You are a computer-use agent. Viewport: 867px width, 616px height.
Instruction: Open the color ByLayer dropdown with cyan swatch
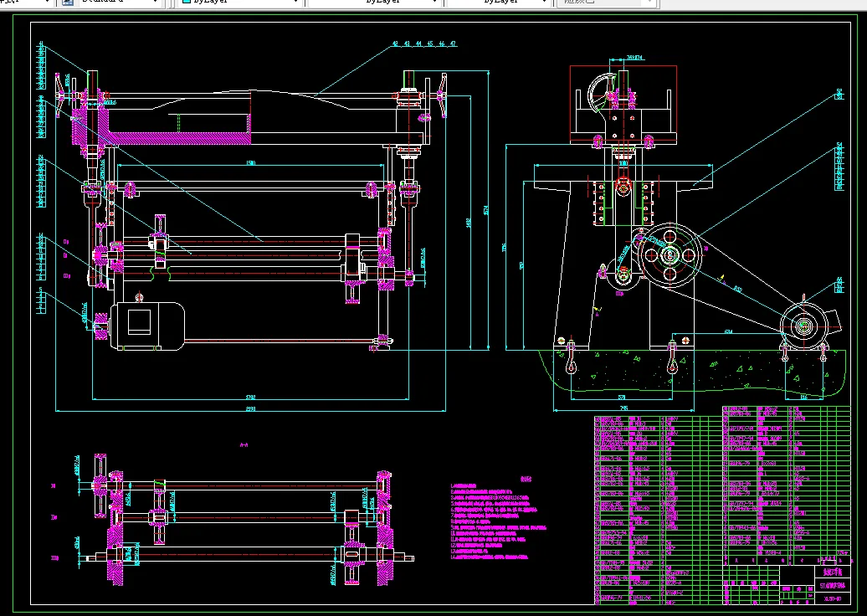coord(239,3)
